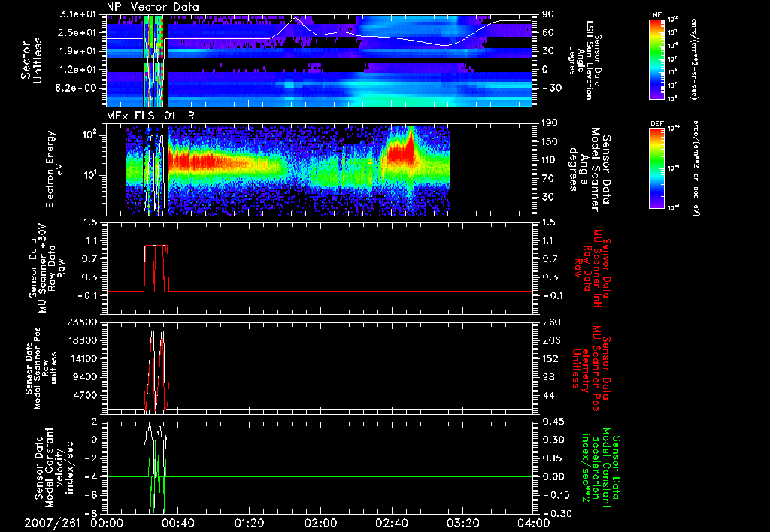Click the "Model Scanner Pos Raw unitless" axis label

(41, 368)
